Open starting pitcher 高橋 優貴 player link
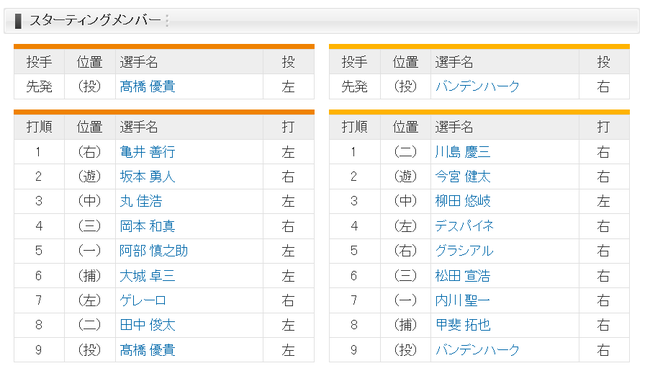Image resolution: width=650 pixels, height=371 pixels. [x=147, y=87]
